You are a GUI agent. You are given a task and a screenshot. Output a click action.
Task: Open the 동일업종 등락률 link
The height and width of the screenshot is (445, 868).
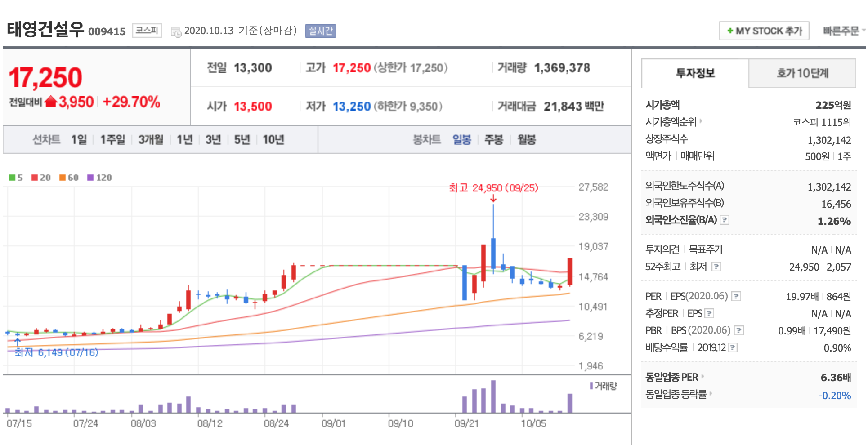point(679,394)
